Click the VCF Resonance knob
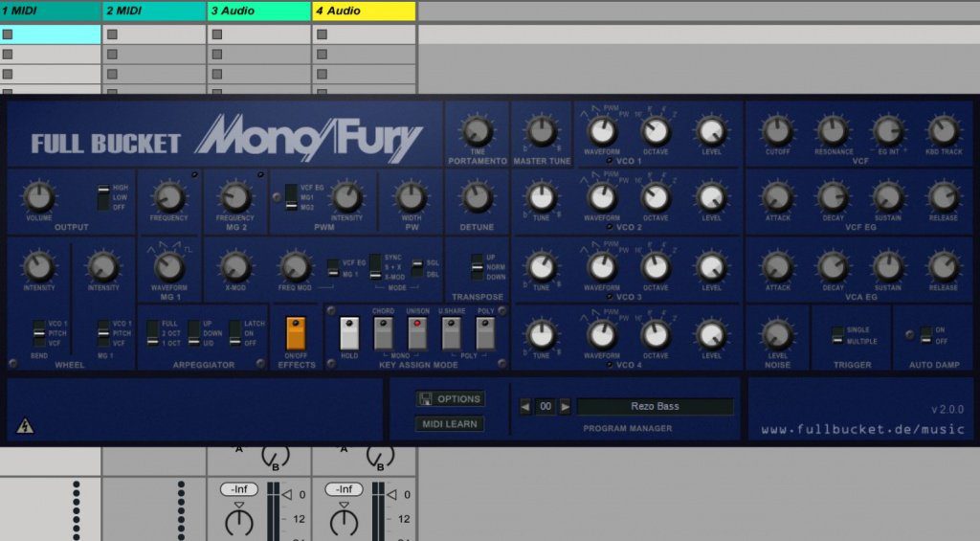 [x=833, y=131]
